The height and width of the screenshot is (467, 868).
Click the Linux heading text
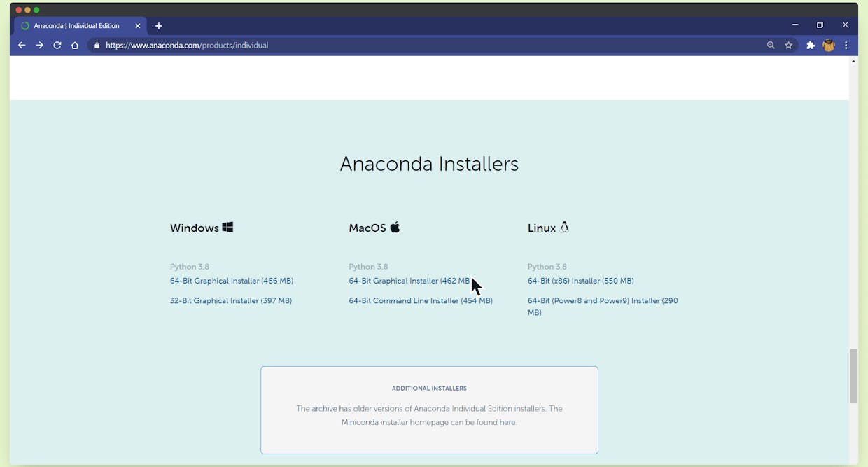pyautogui.click(x=542, y=228)
